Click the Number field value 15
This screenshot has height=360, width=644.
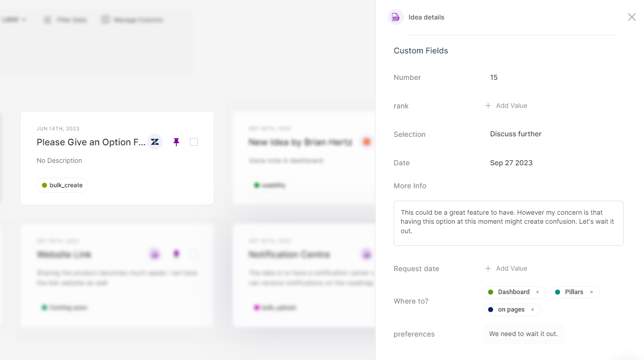tap(494, 77)
